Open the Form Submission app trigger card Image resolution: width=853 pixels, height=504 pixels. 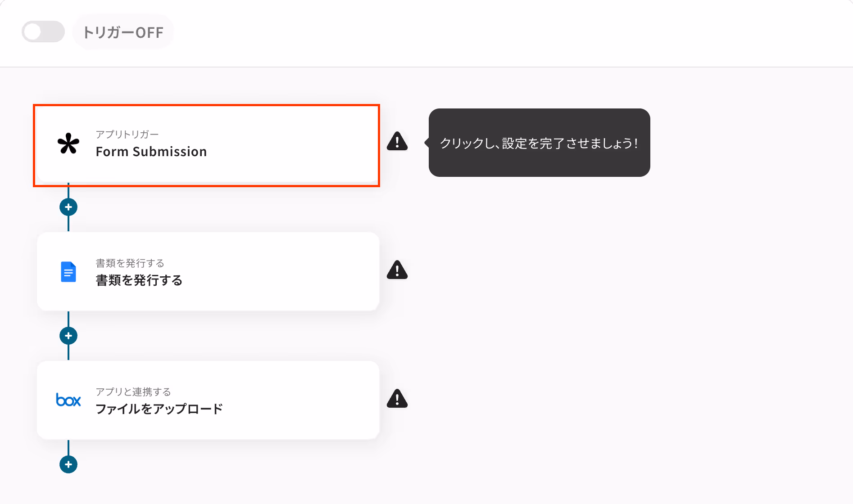(207, 145)
